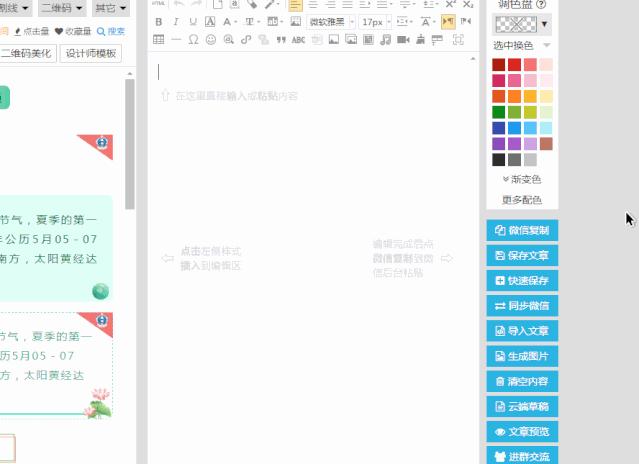
Task: Toggle bold formatting in the editor toolbar
Action: point(159,22)
